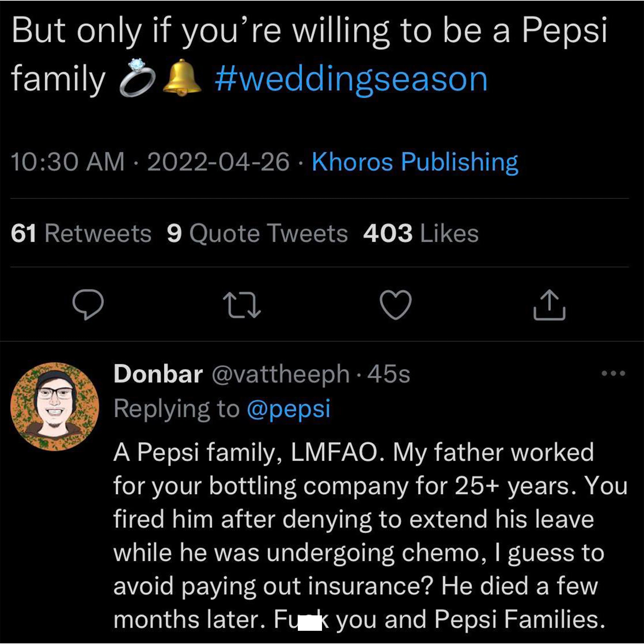View the 403 Likes list
The image size is (644, 644).
[421, 233]
